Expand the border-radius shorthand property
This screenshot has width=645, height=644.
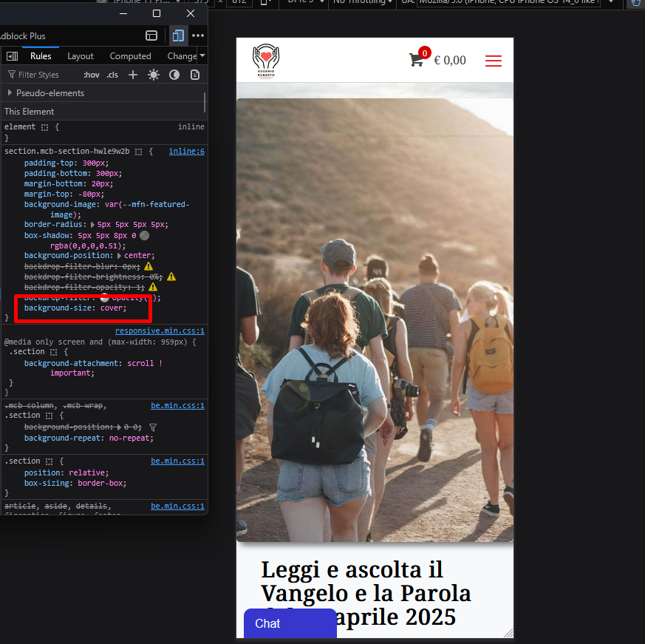point(92,225)
